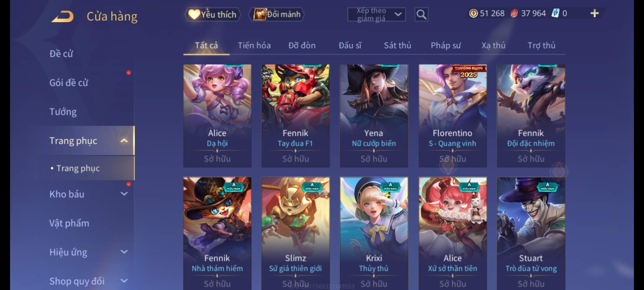644x290 pixels.
Task: Select the Tiến hóa tab
Action: 254,45
